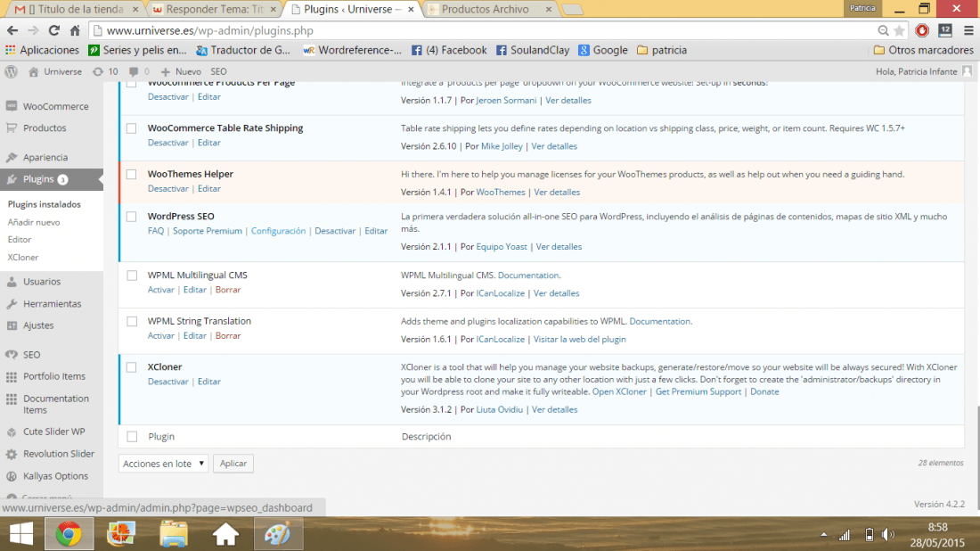Tick the WooCommerce Table Rate Shipping checkbox
The width and height of the screenshot is (980, 551).
(131, 128)
